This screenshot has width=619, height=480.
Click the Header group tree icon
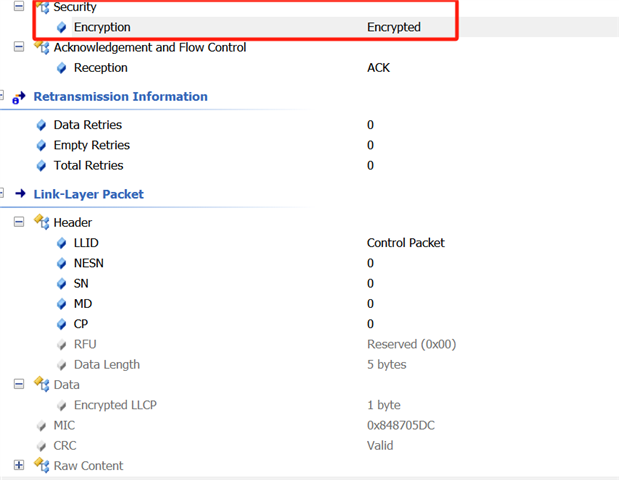click(x=41, y=221)
